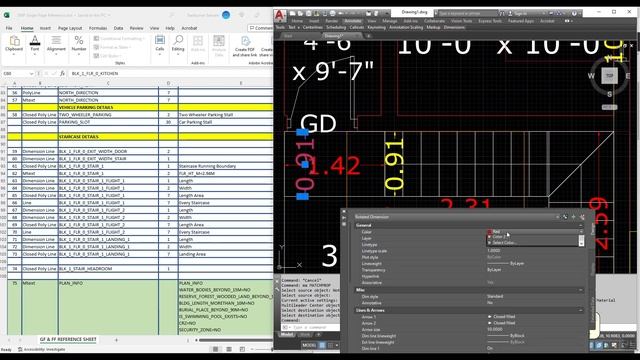Expand the Rotated Dimension object type dropdown

coord(558,217)
